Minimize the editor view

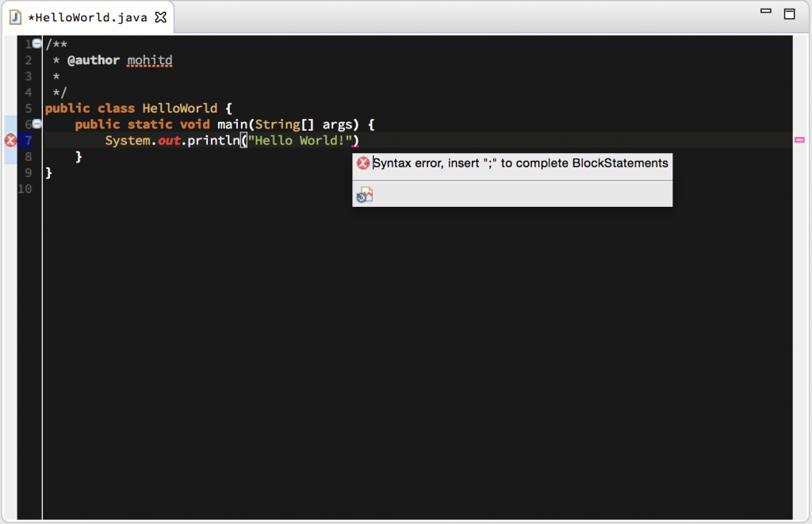coord(766,11)
